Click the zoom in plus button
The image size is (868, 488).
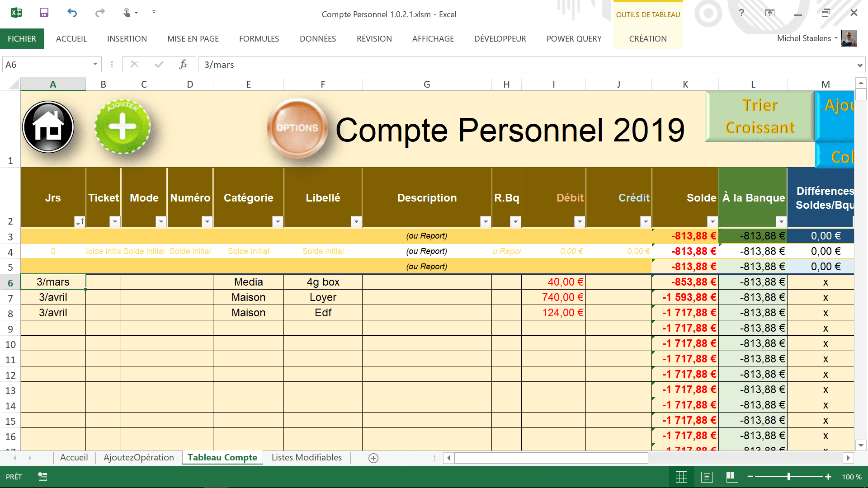(x=828, y=477)
